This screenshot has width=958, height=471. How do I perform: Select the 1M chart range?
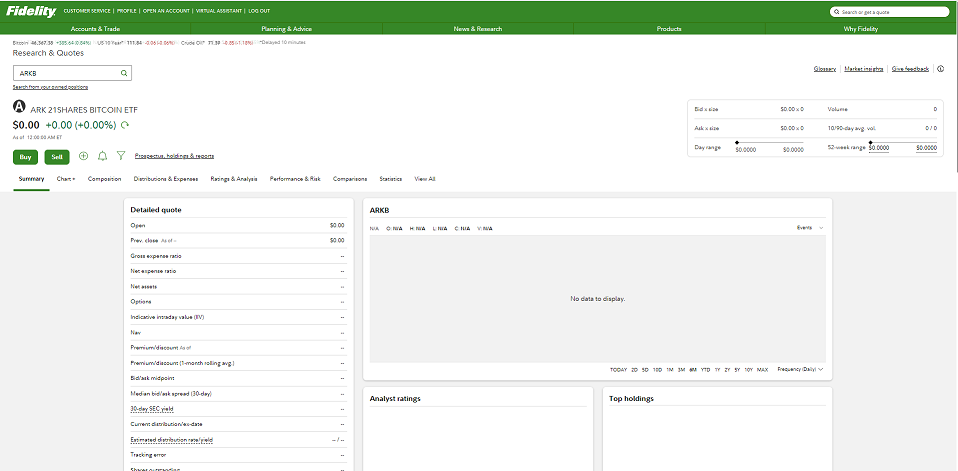[x=670, y=370]
